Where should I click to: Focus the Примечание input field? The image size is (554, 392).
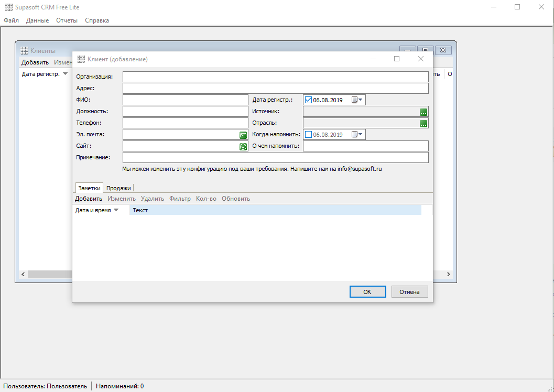276,158
